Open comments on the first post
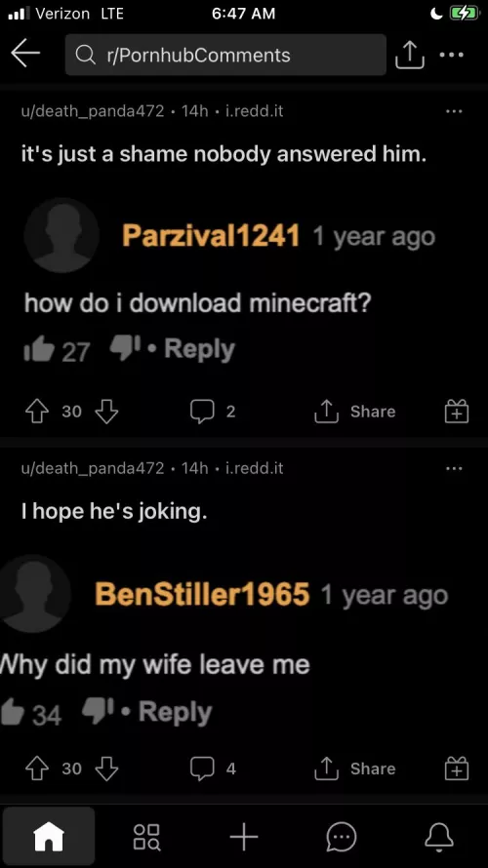Viewport: 488px width, 868px height. (213, 412)
